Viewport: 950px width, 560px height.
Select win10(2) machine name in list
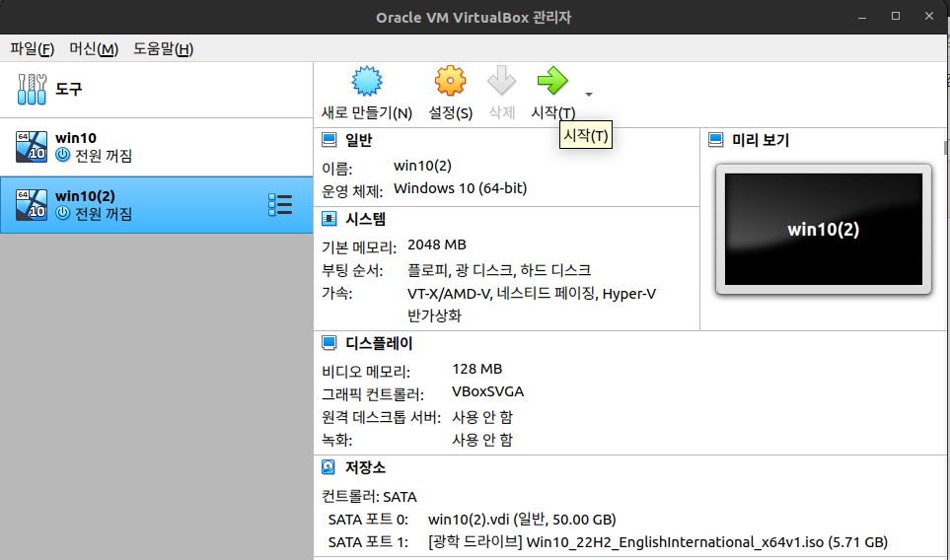(x=85, y=196)
